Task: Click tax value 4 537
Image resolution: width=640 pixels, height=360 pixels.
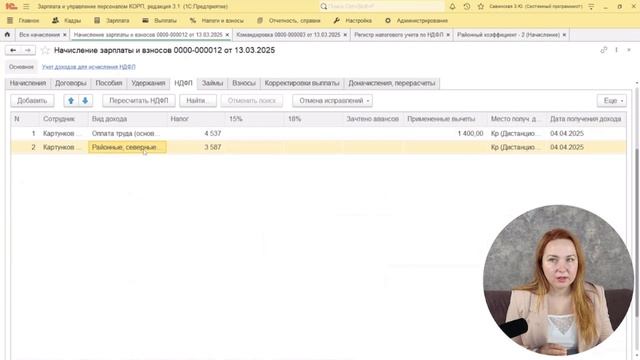Action: (x=213, y=133)
